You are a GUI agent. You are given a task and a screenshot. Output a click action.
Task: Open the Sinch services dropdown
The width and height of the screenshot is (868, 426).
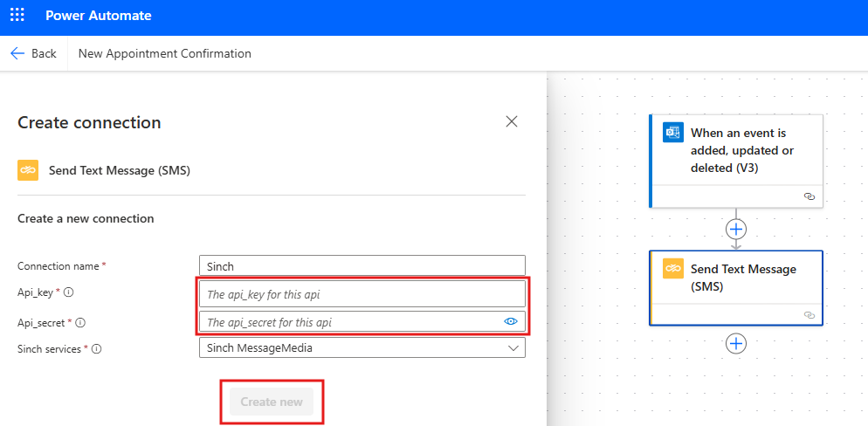tap(362, 348)
